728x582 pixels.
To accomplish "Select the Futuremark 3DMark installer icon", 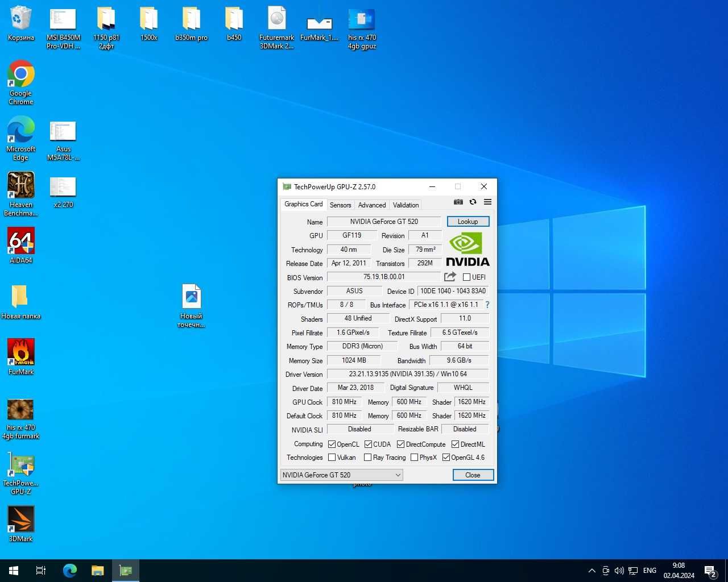I will 277,28.
